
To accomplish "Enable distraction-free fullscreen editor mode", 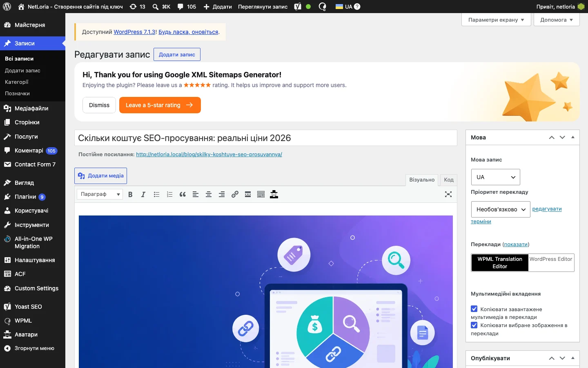I will [448, 195].
